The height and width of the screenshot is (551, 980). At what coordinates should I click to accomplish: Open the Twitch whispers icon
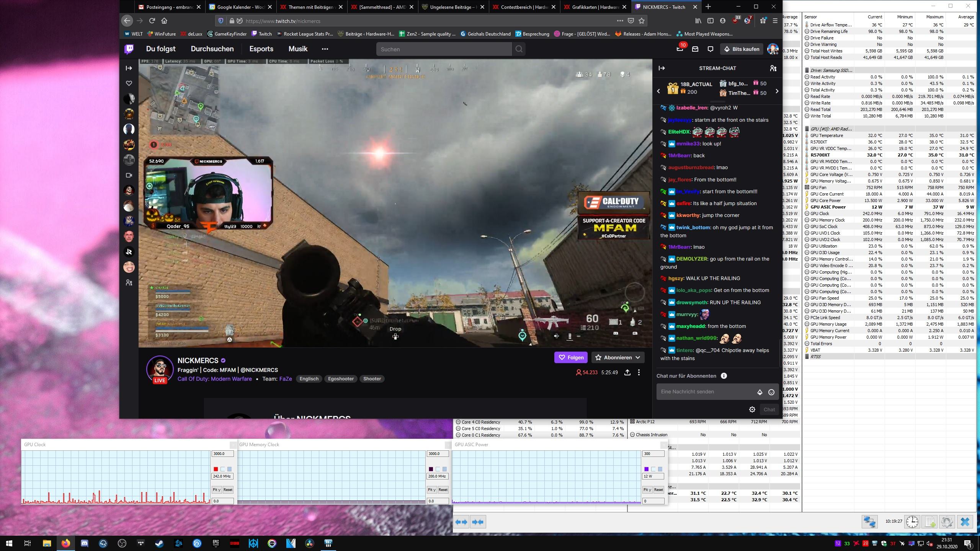coord(710,49)
